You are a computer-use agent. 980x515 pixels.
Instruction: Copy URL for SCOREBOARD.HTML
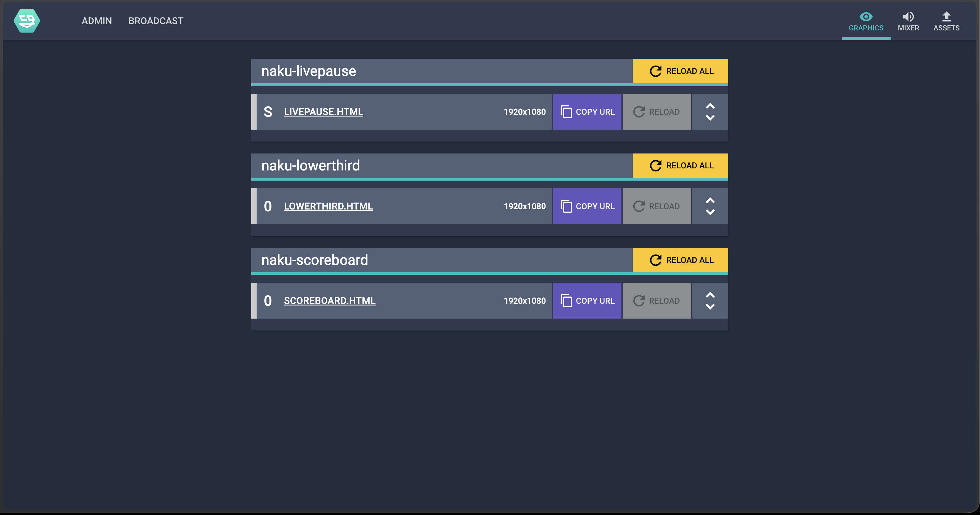tap(587, 300)
